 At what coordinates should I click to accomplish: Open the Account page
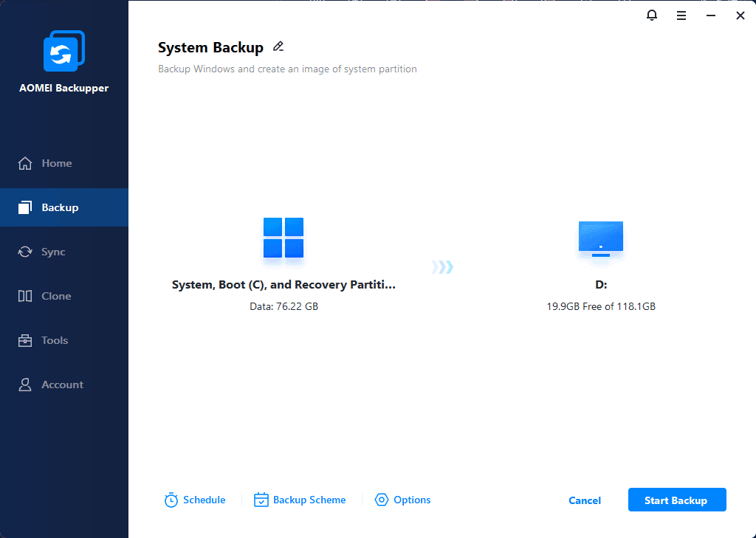coord(62,384)
